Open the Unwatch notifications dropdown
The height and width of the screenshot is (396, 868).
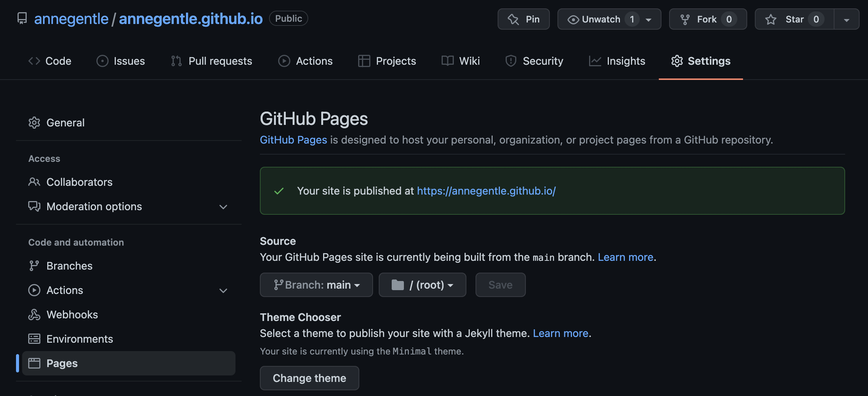tap(648, 19)
